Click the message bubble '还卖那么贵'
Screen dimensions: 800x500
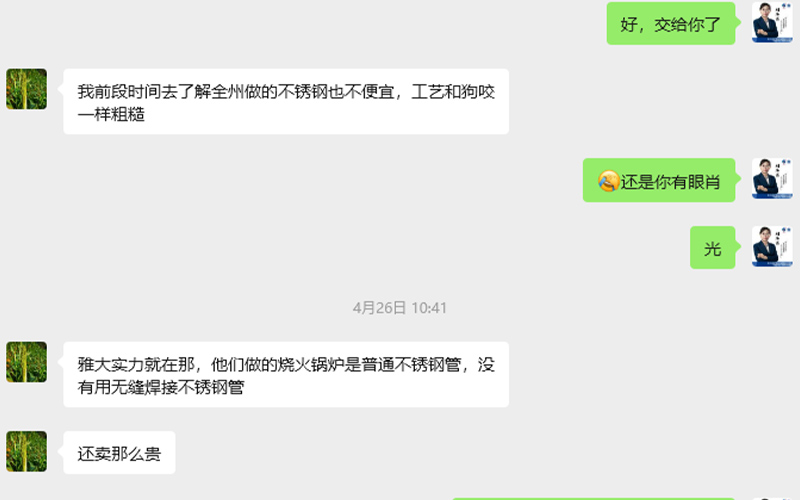(x=119, y=453)
